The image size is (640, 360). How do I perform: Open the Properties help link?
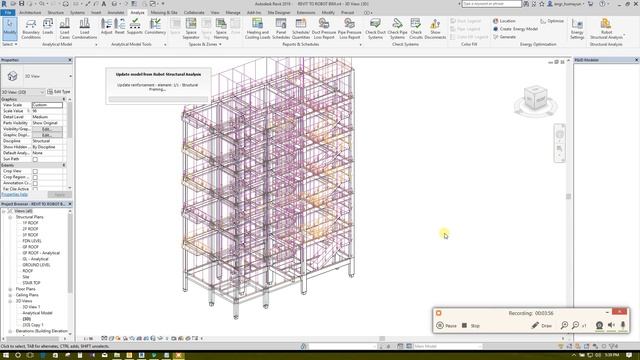tap(15, 195)
